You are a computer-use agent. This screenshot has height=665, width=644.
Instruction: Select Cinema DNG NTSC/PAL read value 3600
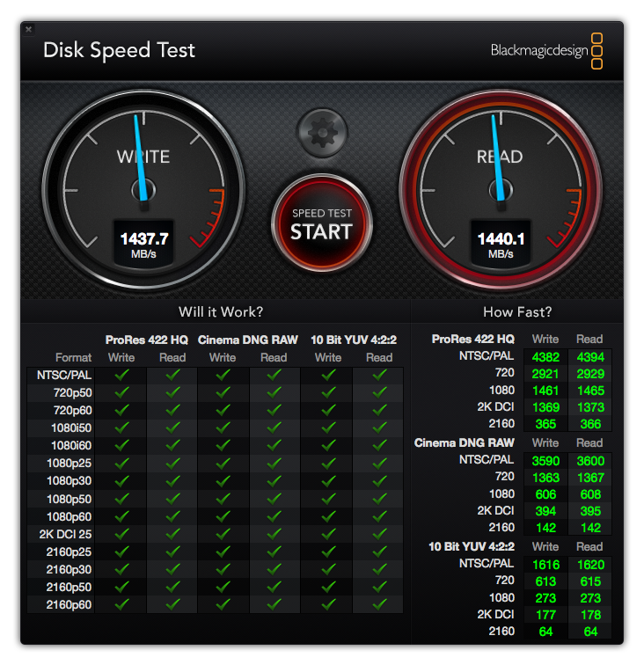click(590, 461)
